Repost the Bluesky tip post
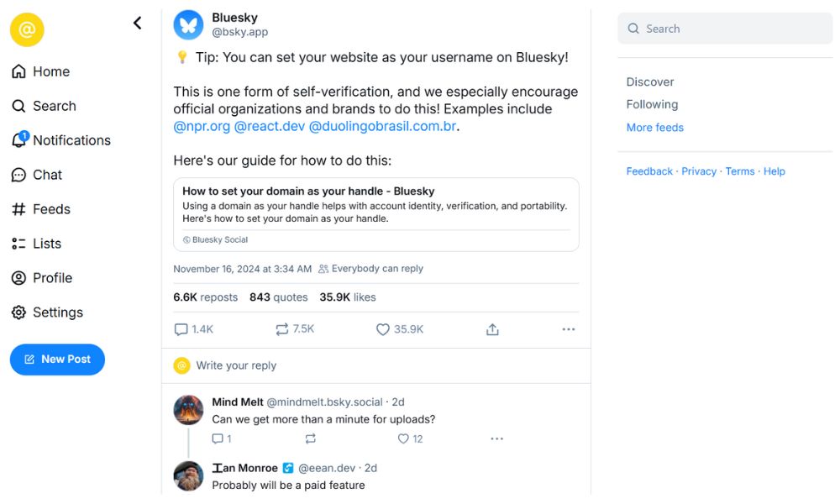 click(282, 329)
